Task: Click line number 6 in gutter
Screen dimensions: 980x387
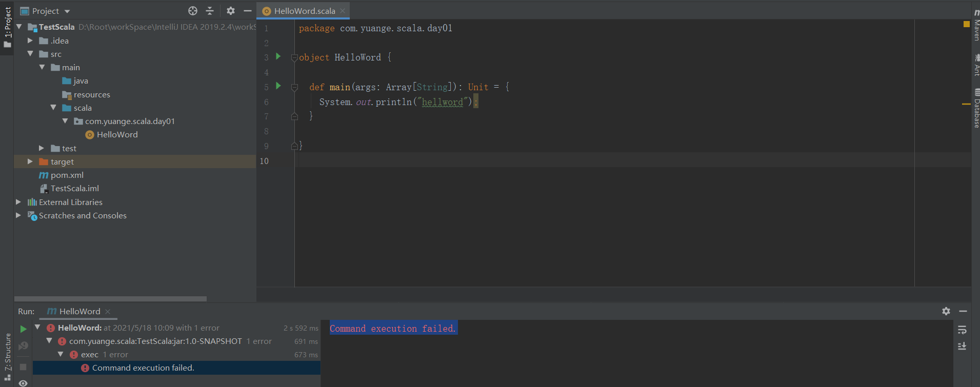Action: tap(266, 102)
